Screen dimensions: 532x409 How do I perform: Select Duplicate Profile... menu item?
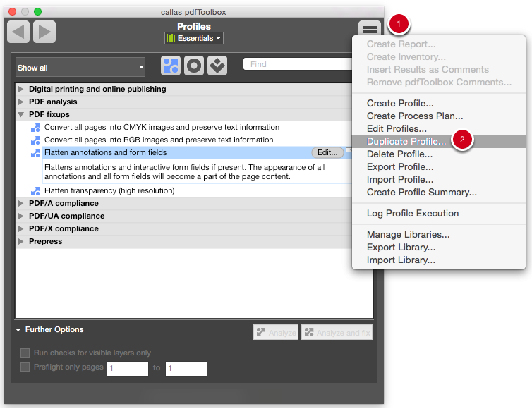(x=439, y=142)
